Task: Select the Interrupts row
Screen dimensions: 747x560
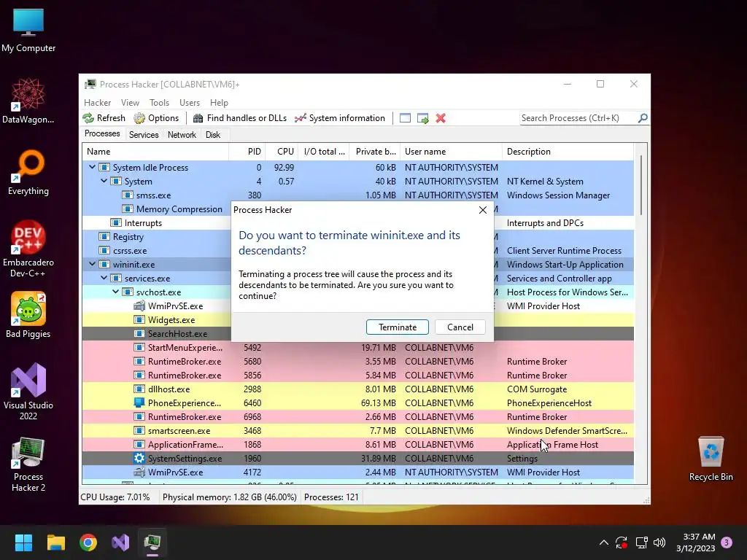Action: coord(357,223)
